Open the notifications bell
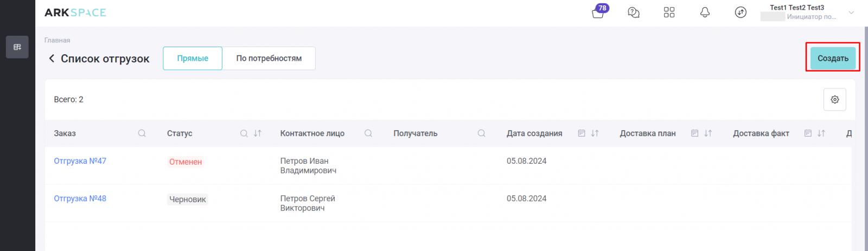The width and height of the screenshot is (868, 251). 705,12
